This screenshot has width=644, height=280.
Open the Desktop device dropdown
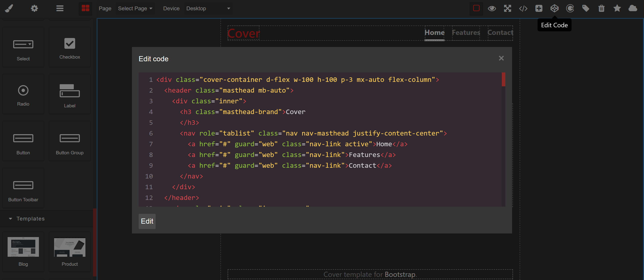pyautogui.click(x=208, y=8)
